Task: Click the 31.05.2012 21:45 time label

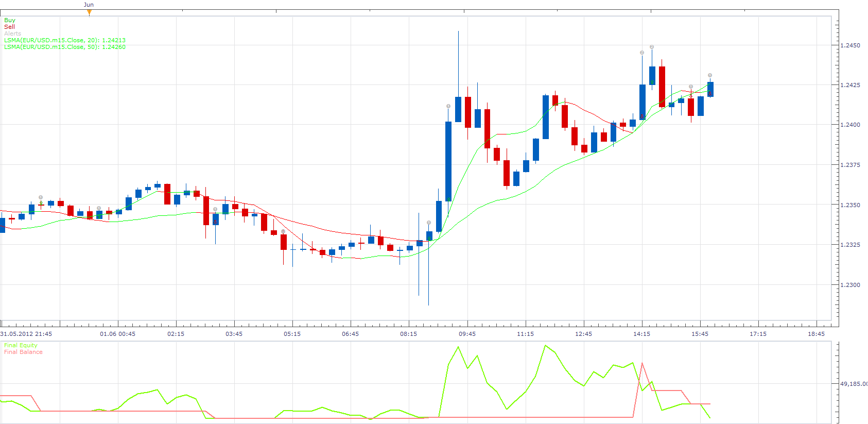Action: click(x=26, y=334)
